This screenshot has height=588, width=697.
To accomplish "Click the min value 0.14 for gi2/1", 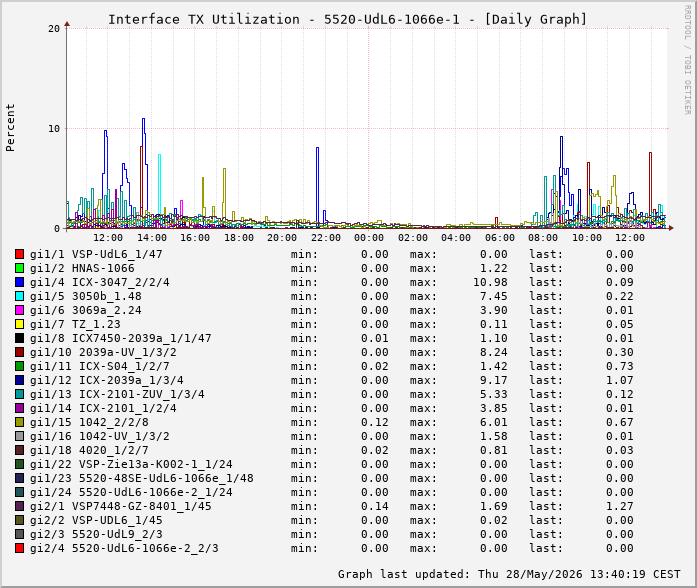I will coord(374,506).
